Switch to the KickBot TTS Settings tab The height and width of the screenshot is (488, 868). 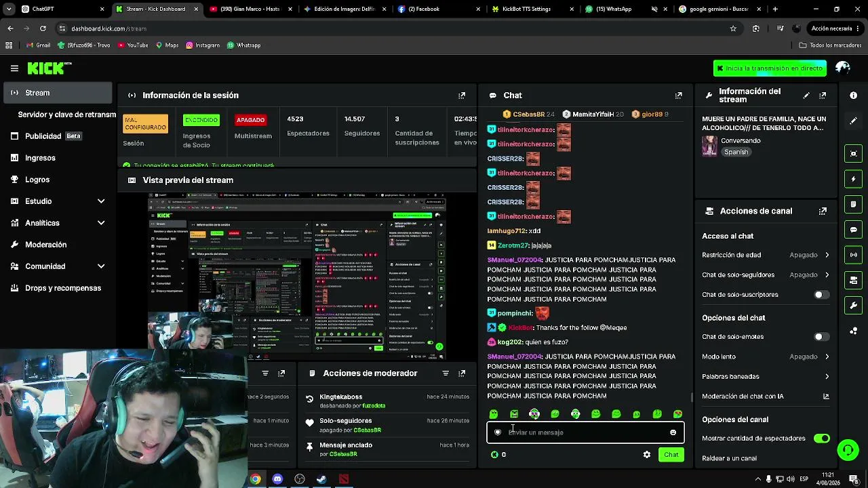(531, 9)
